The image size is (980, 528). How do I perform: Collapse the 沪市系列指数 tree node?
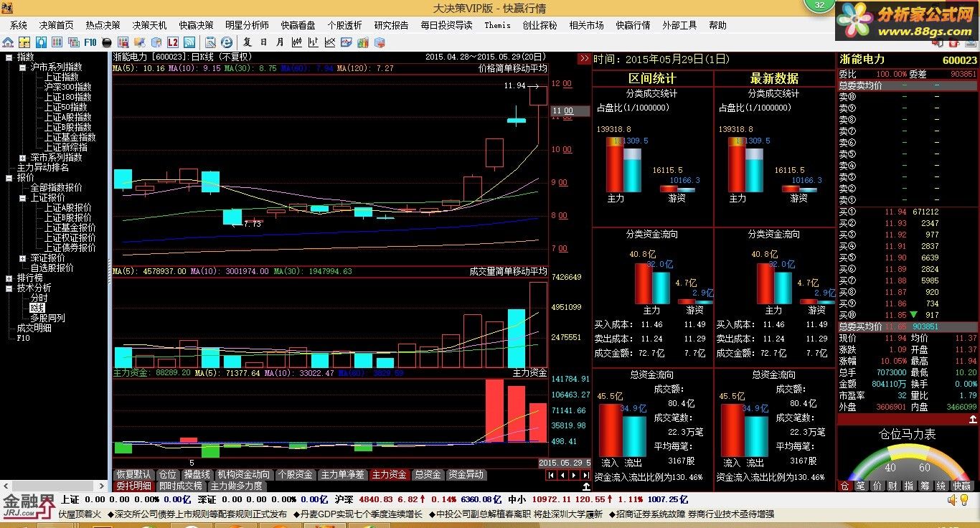pyautogui.click(x=22, y=67)
